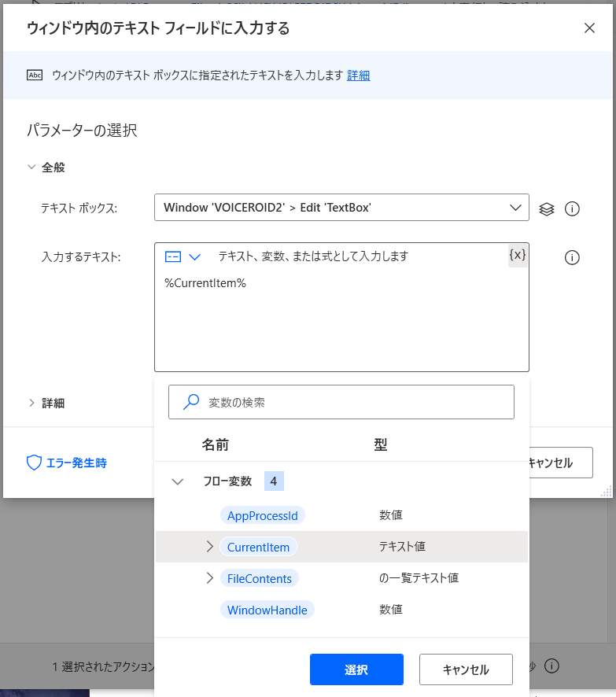
Task: Collapse the フロー変数 group
Action: point(178,481)
